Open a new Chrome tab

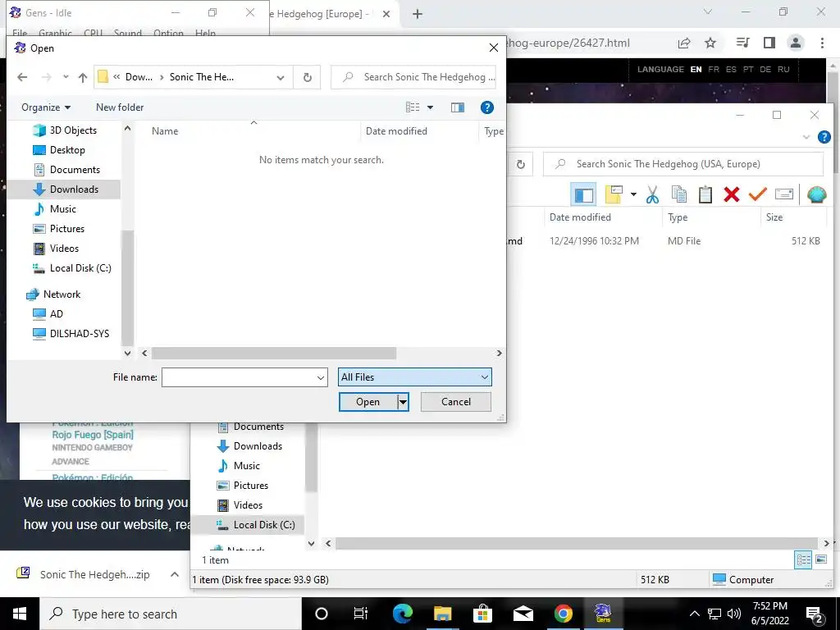coord(418,14)
